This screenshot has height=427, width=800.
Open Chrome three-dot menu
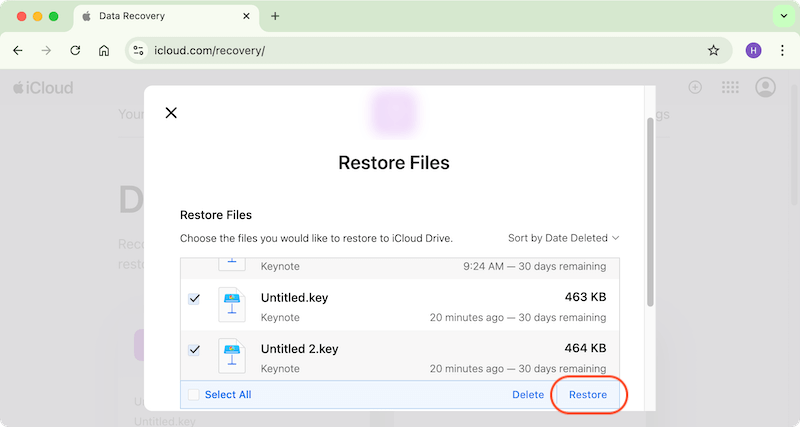tap(782, 50)
